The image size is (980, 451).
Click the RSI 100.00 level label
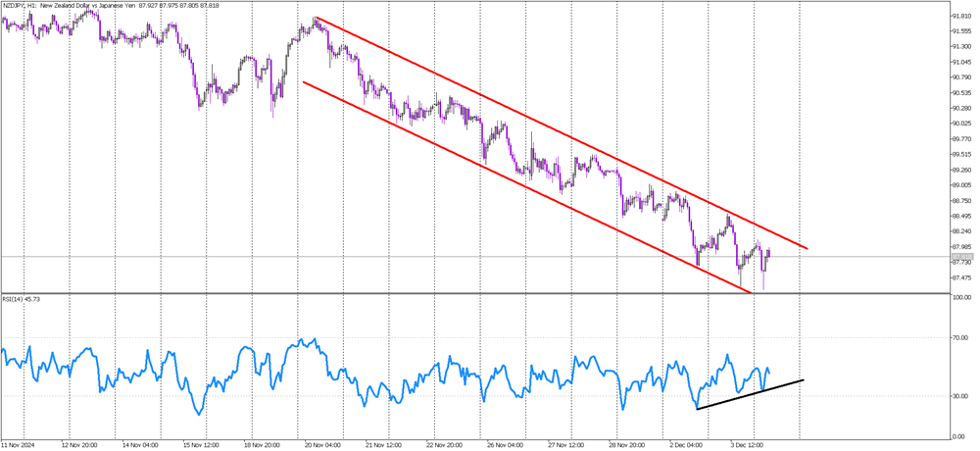point(961,298)
